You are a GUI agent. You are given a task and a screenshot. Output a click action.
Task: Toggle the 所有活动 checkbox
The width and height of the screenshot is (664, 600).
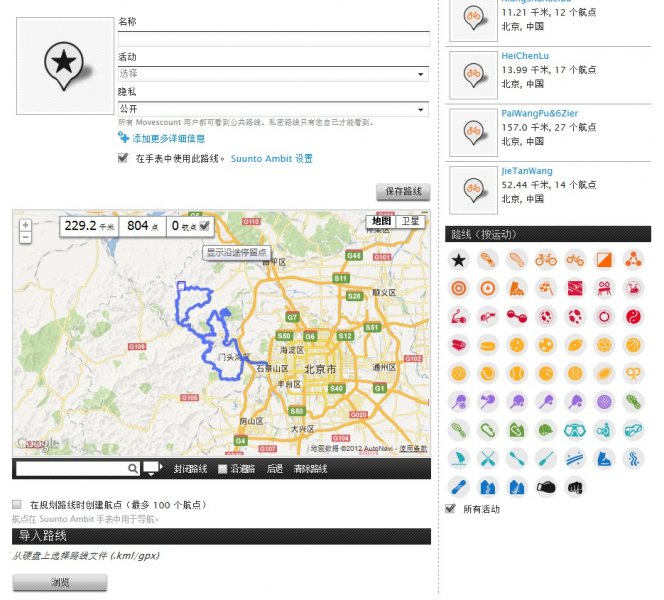coord(450,509)
